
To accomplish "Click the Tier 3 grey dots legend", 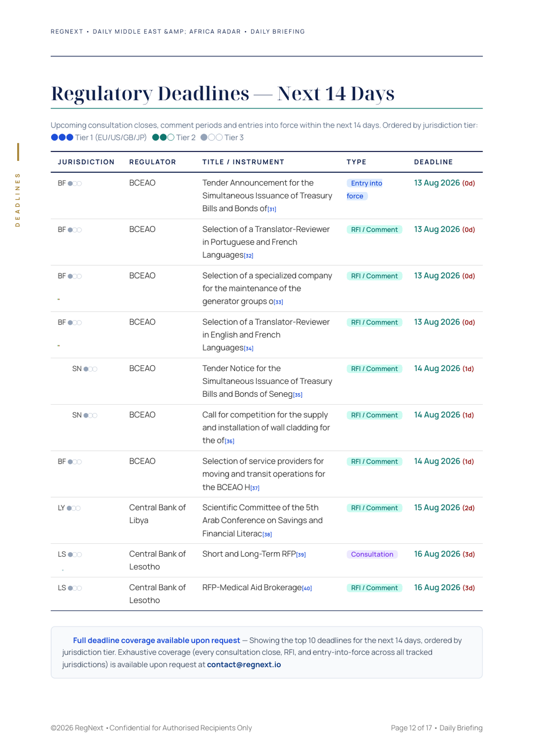I will (212, 138).
